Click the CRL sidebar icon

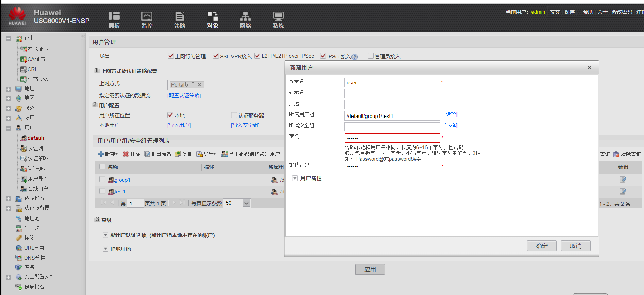(x=24, y=69)
